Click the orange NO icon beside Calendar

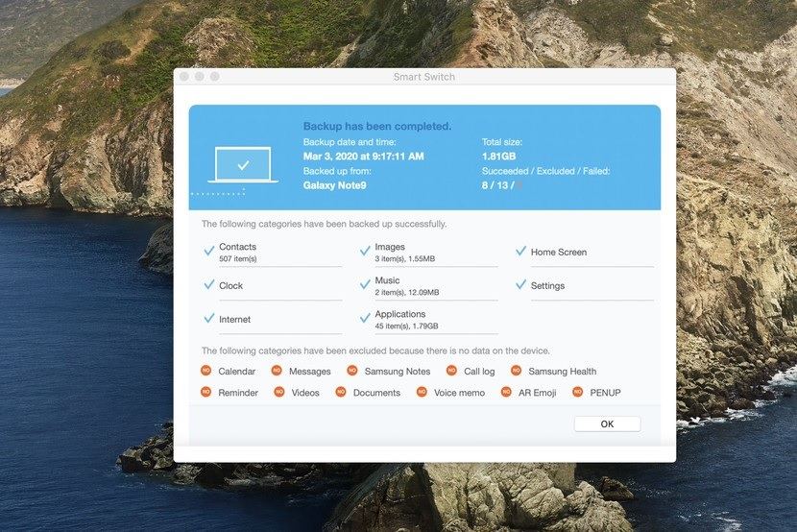(205, 371)
